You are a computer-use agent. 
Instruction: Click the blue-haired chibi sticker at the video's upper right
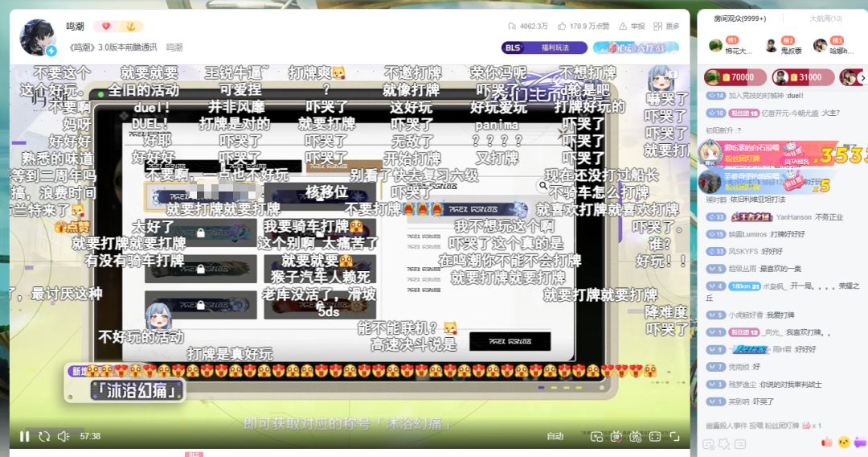point(662,79)
